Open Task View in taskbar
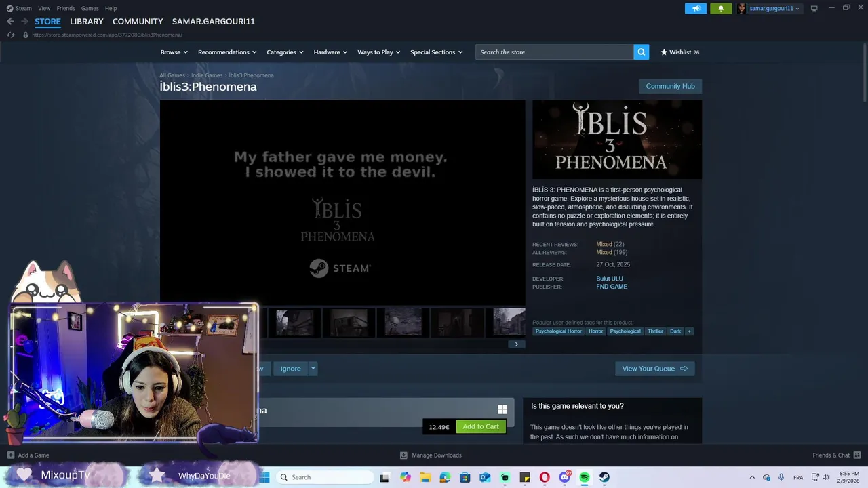This screenshot has width=868, height=488. [384, 477]
